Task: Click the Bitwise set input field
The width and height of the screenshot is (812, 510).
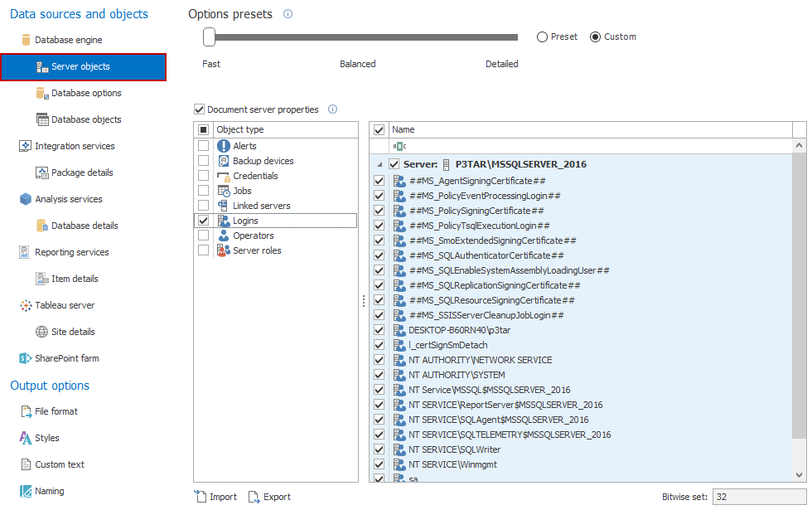Action: [759, 497]
